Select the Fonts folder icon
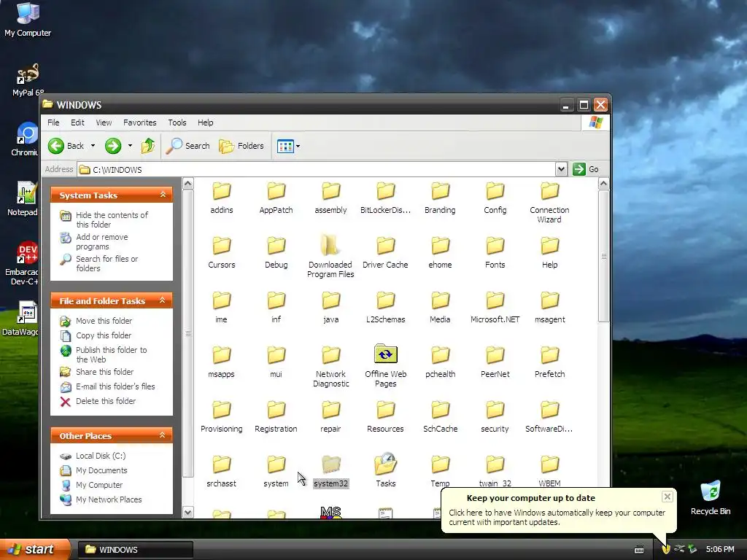Image resolution: width=747 pixels, height=560 pixels. coord(495,246)
